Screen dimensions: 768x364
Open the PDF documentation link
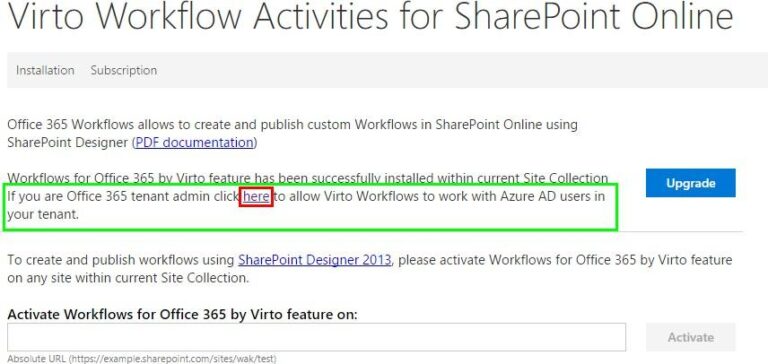[194, 143]
